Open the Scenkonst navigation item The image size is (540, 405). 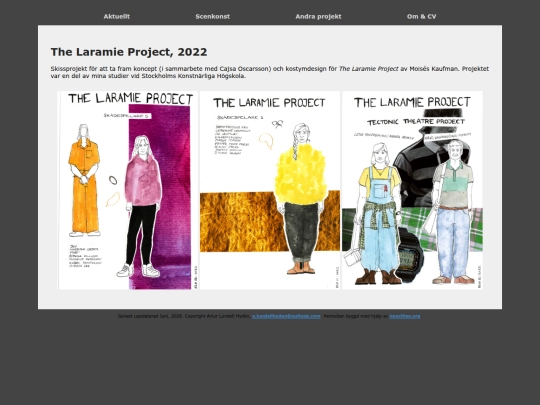[x=212, y=17]
